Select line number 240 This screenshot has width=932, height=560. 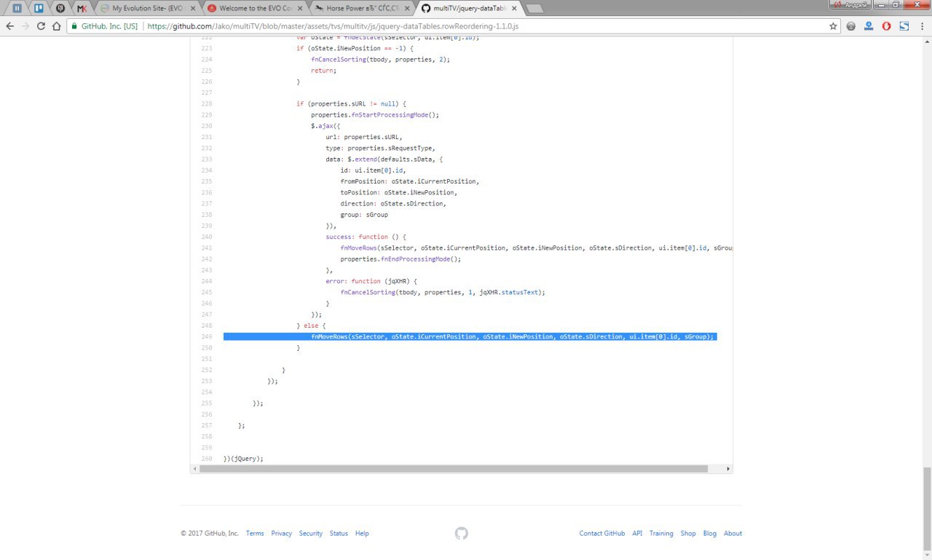[207, 237]
